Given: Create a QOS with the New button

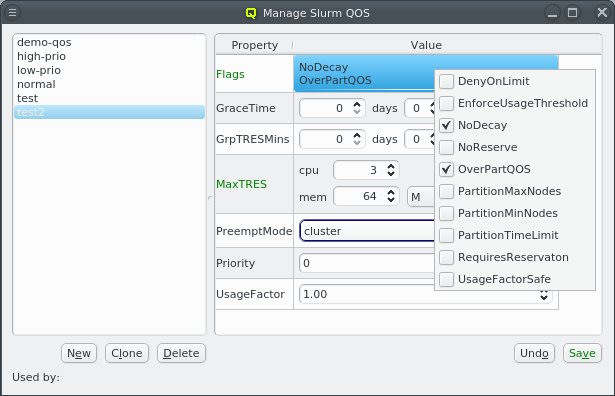Looking at the screenshot, I should (x=79, y=353).
